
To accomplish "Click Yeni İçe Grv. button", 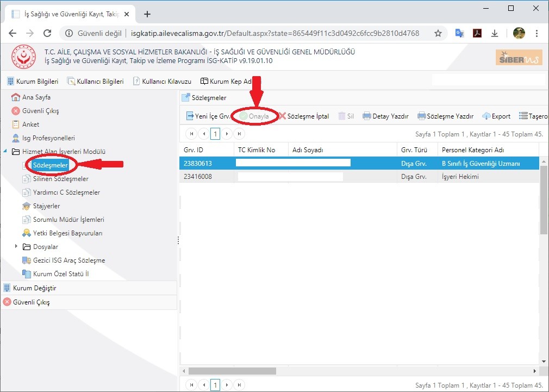I will click(x=208, y=116).
